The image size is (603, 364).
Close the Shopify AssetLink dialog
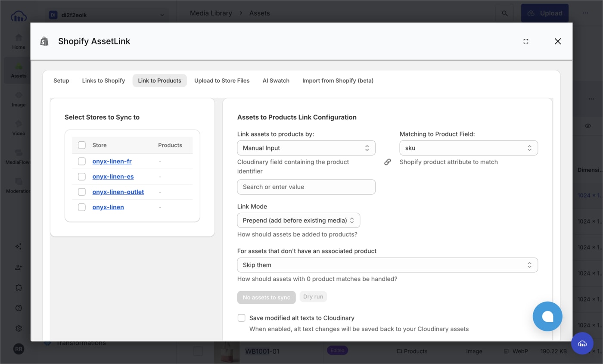558,41
